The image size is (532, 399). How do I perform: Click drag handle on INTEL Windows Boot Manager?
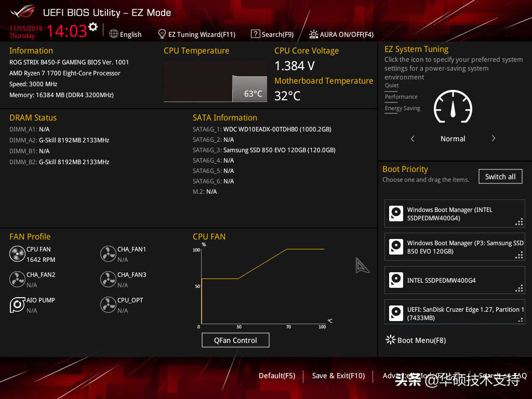[x=519, y=222]
